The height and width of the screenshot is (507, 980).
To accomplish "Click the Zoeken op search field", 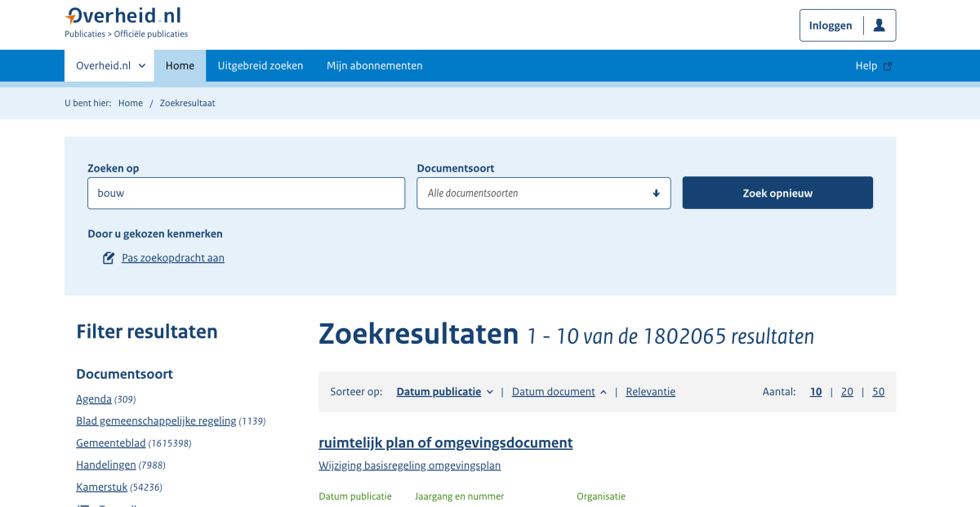I will coord(246,193).
